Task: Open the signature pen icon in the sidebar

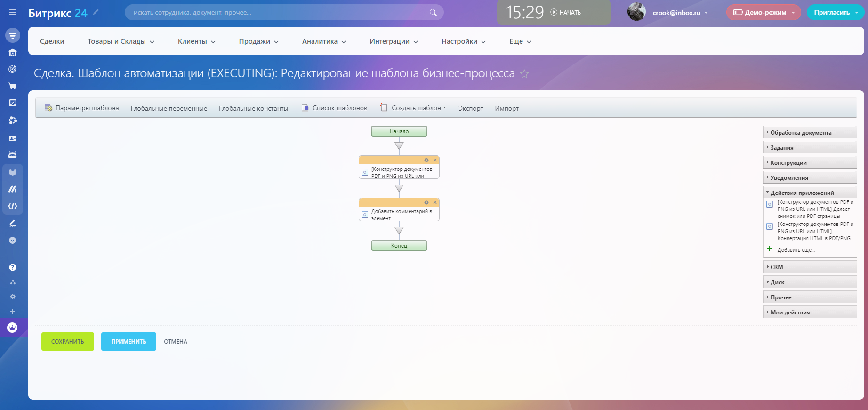Action: [13, 223]
